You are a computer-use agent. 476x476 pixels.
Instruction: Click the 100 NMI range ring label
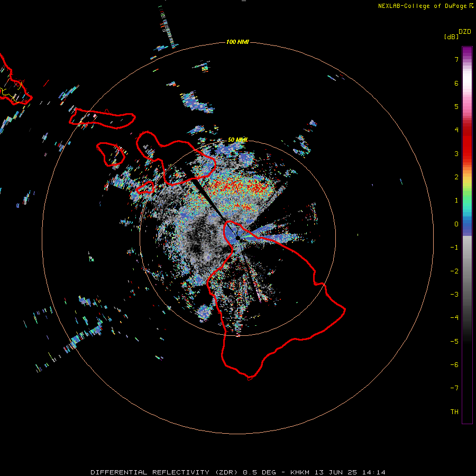[x=237, y=42]
